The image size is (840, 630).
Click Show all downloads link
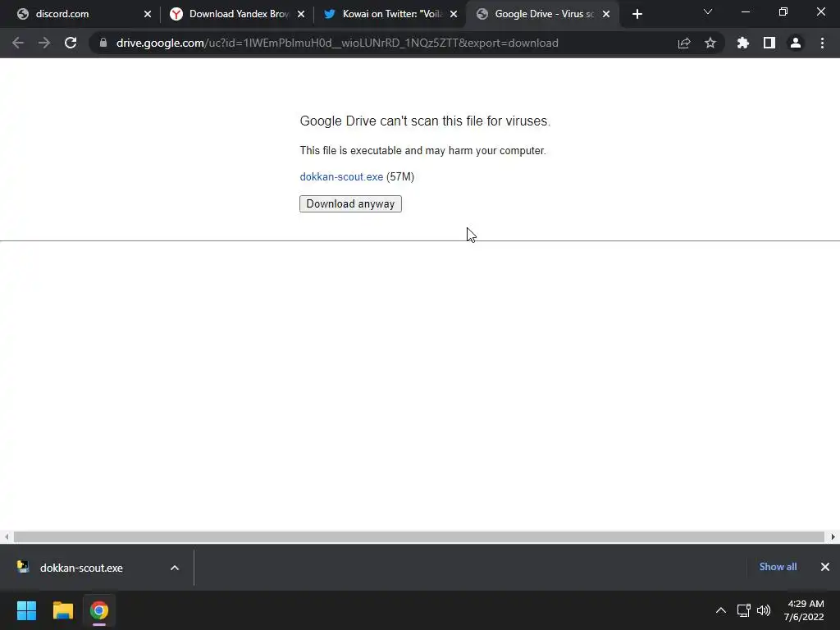(x=778, y=567)
